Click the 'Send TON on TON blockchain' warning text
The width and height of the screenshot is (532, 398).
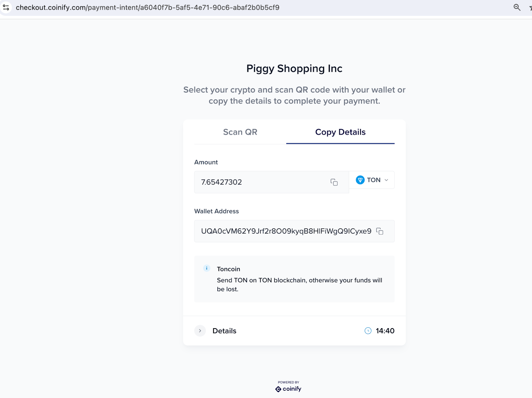click(299, 285)
